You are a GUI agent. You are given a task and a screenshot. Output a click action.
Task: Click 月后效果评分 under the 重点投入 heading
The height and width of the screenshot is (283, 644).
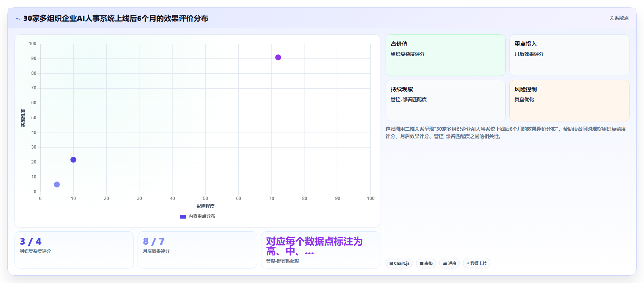coord(529,54)
